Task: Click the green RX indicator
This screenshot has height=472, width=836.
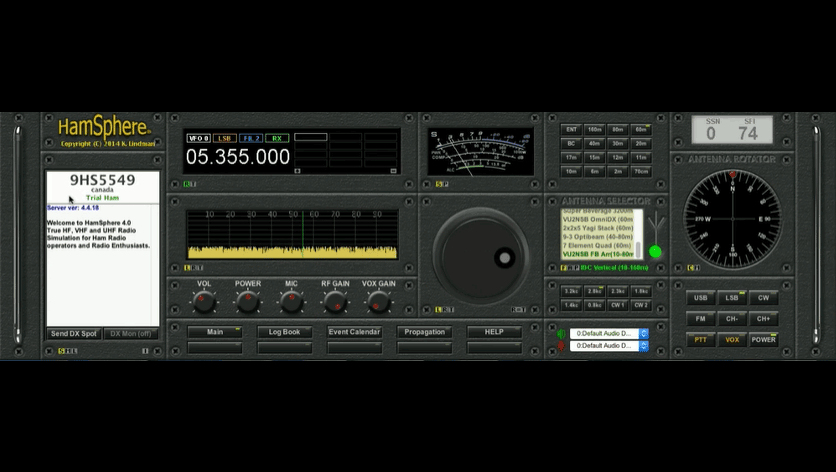Action: [277, 138]
